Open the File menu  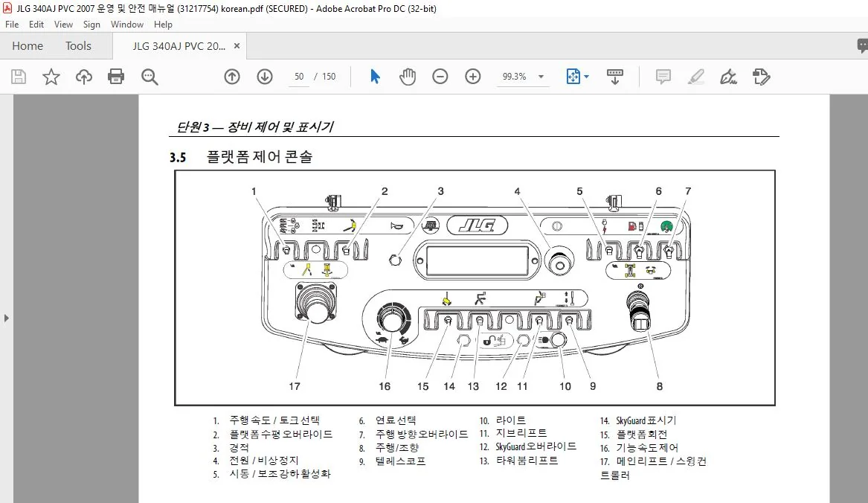pyautogui.click(x=12, y=25)
